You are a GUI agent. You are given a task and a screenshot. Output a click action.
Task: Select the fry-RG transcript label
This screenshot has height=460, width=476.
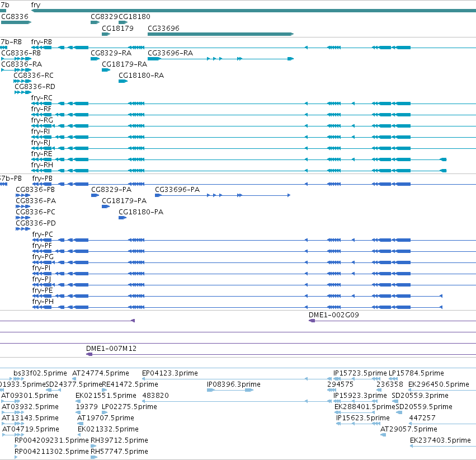(x=42, y=120)
